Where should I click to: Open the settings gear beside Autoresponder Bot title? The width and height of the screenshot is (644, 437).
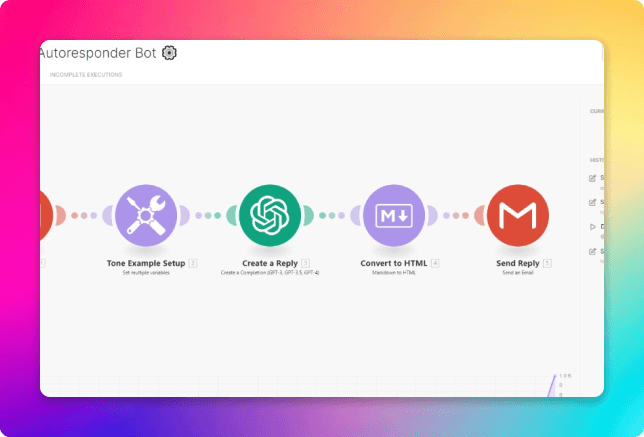(169, 53)
